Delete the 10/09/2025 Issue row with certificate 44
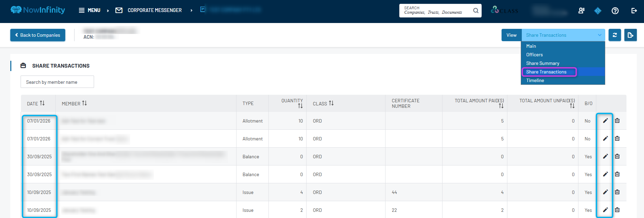Viewport: 644px width, 218px height. [x=617, y=192]
